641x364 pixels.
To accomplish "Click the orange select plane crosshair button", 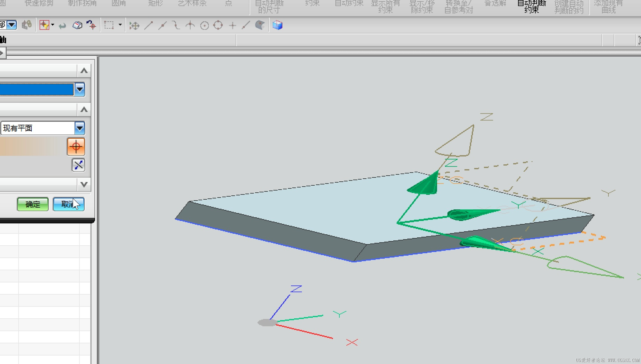I will (76, 147).
